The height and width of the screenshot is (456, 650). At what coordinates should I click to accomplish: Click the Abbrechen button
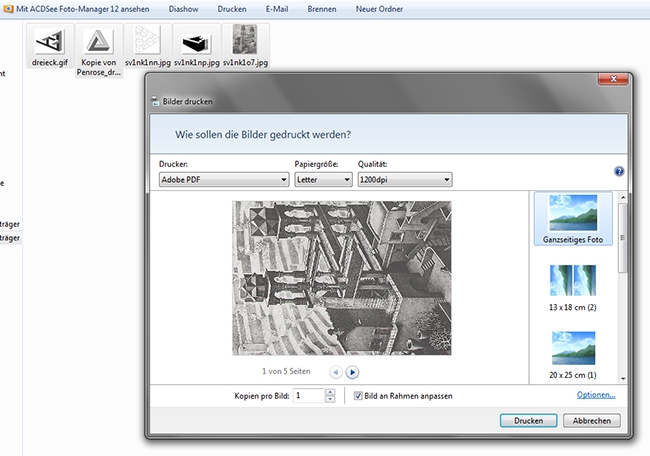592,420
